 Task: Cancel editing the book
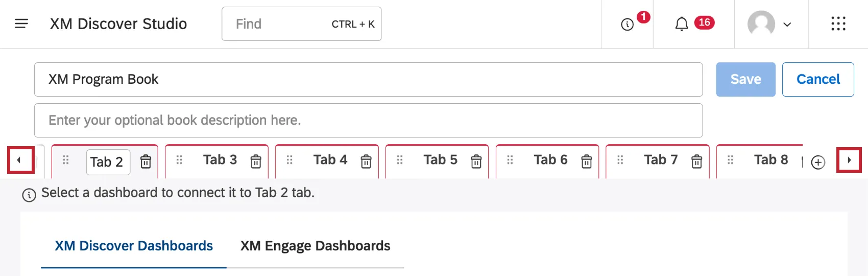[x=818, y=79]
